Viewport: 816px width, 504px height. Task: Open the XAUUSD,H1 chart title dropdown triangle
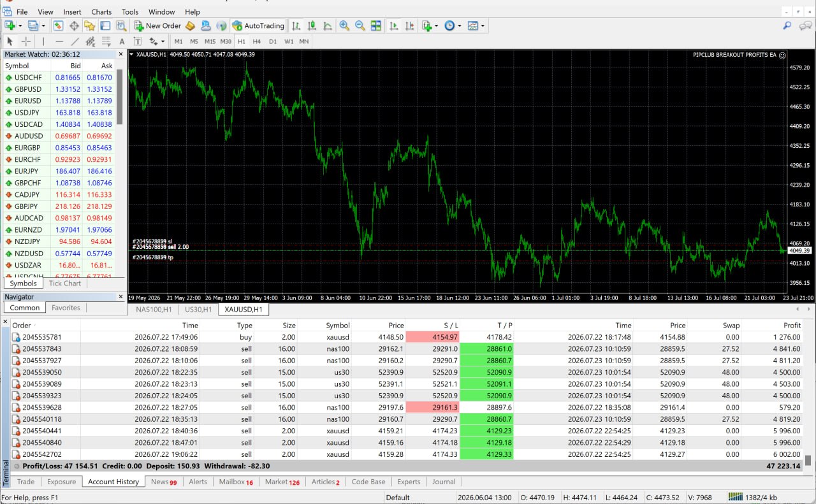131,55
